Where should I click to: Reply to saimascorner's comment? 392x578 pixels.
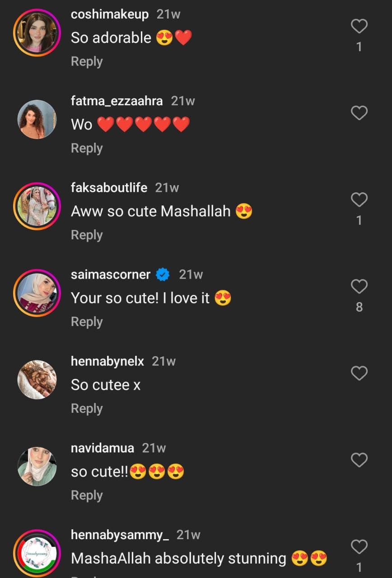(87, 322)
